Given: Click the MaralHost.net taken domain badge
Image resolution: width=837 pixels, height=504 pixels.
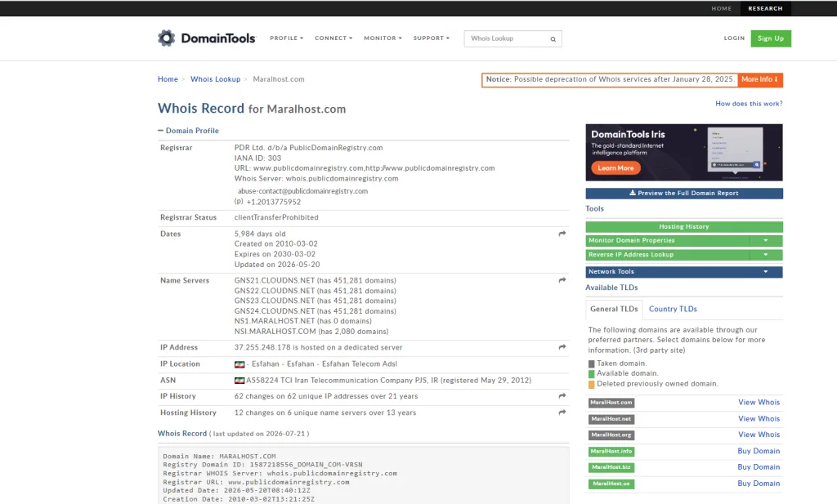Looking at the screenshot, I should (611, 419).
